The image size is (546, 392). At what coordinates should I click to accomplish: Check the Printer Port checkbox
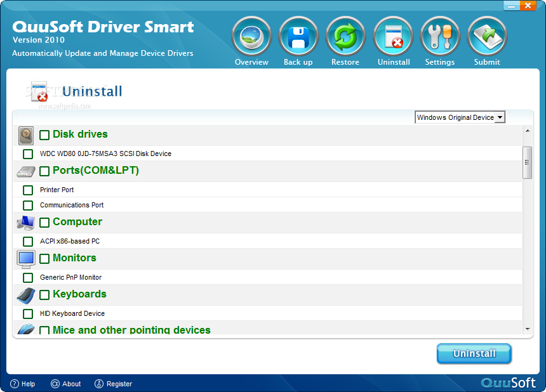tap(28, 190)
